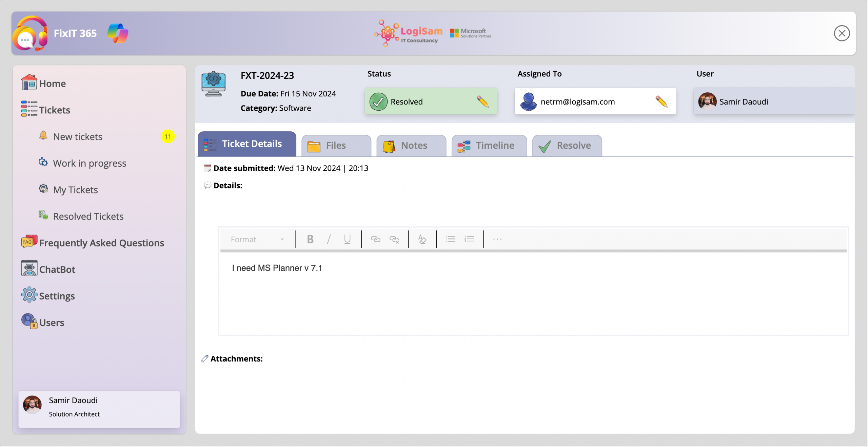Edit assignee with the pencil icon
This screenshot has height=447, width=868.
click(x=661, y=101)
